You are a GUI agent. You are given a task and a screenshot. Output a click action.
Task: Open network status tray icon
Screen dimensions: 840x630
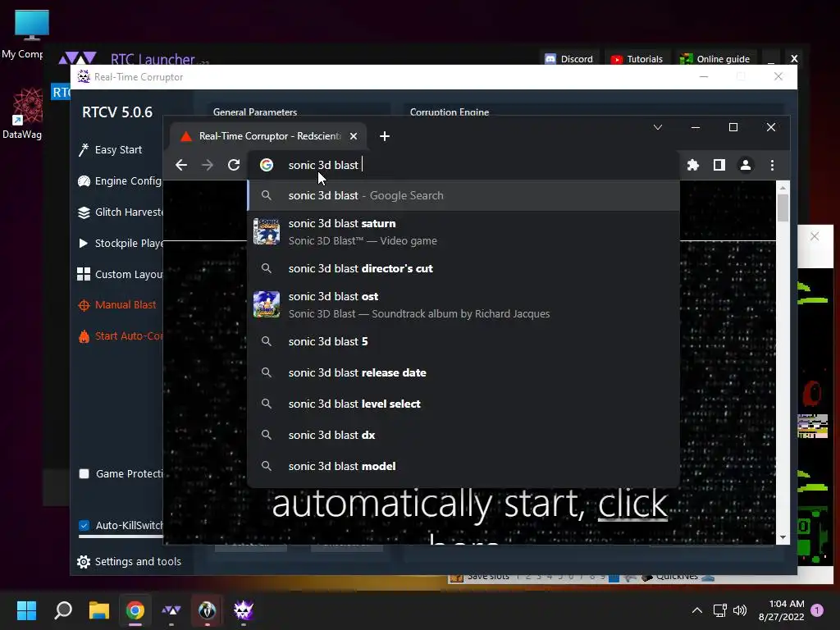(720, 610)
